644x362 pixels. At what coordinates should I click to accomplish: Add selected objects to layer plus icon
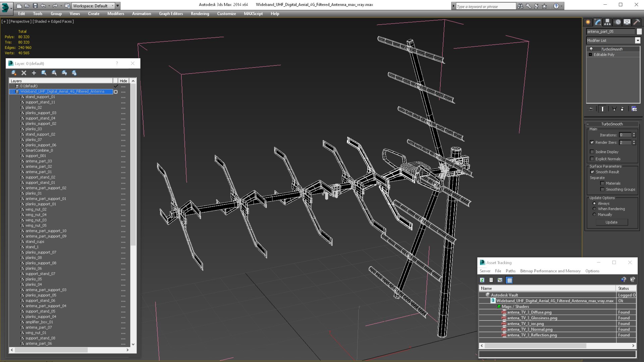[x=34, y=73]
